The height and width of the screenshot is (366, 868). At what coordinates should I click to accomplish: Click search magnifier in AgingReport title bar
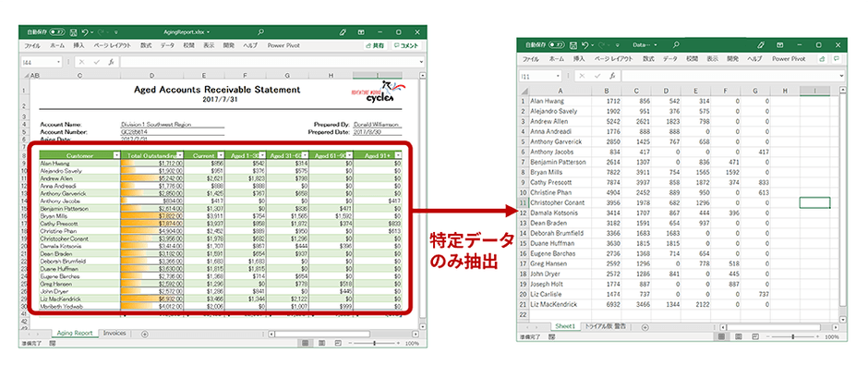(260, 32)
